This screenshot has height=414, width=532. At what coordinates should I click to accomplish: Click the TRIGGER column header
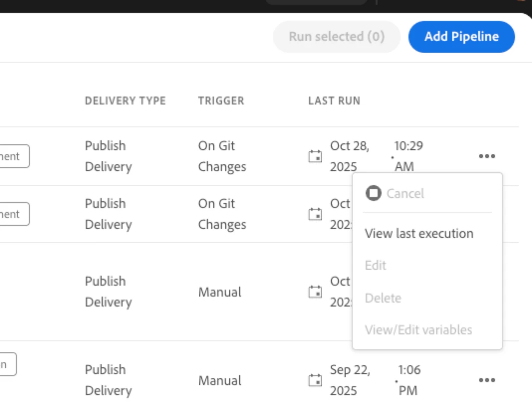(221, 101)
